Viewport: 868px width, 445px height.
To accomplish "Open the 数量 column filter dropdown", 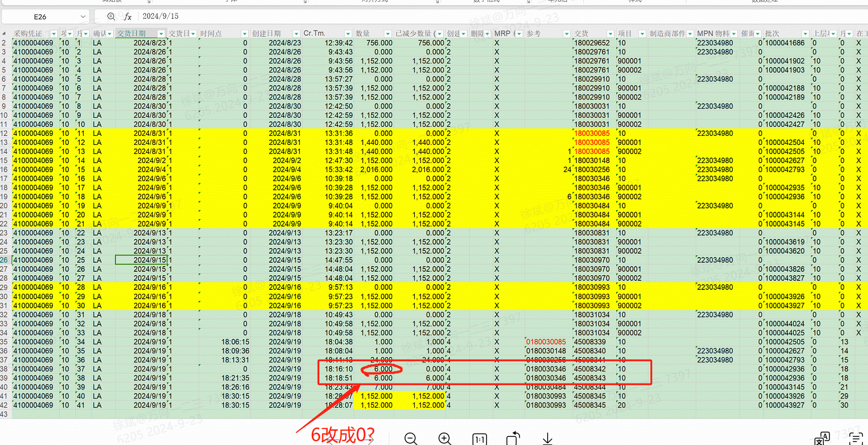I will click(388, 34).
